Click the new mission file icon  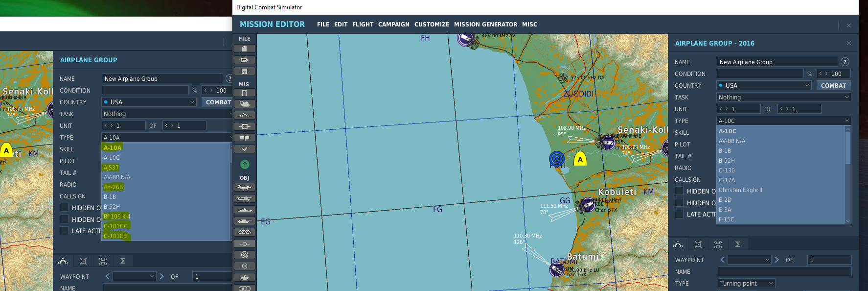coord(244,48)
